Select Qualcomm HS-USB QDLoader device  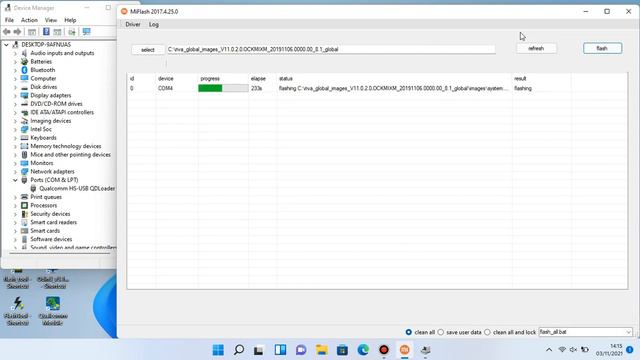[x=77, y=189]
